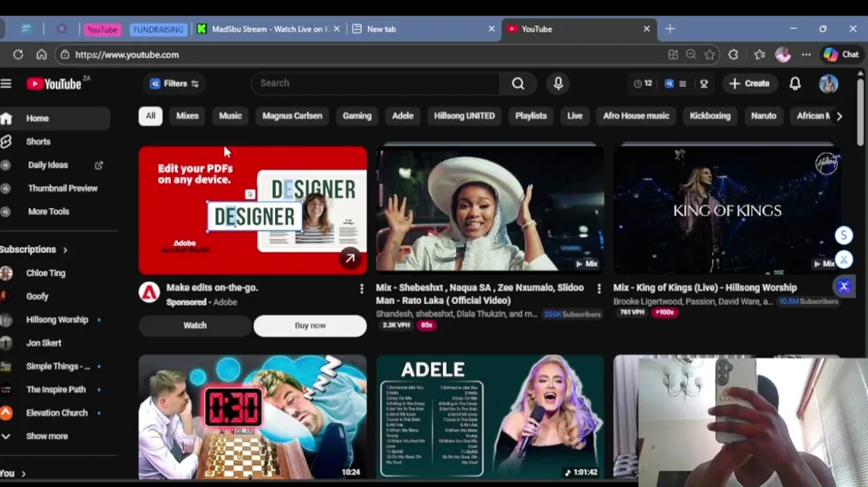Select the Mixes filter chip

click(187, 116)
